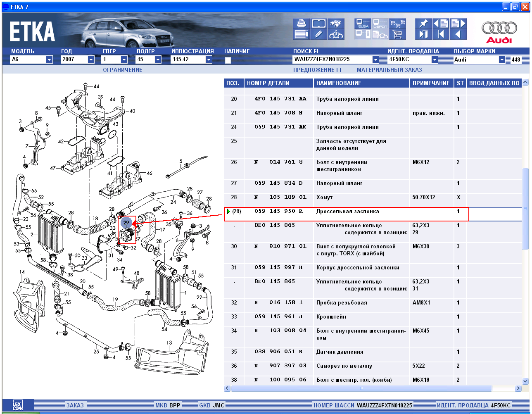The height and width of the screenshot is (414, 532).
Task: Jump to first with the bar-arrow icon
Action: (441, 35)
